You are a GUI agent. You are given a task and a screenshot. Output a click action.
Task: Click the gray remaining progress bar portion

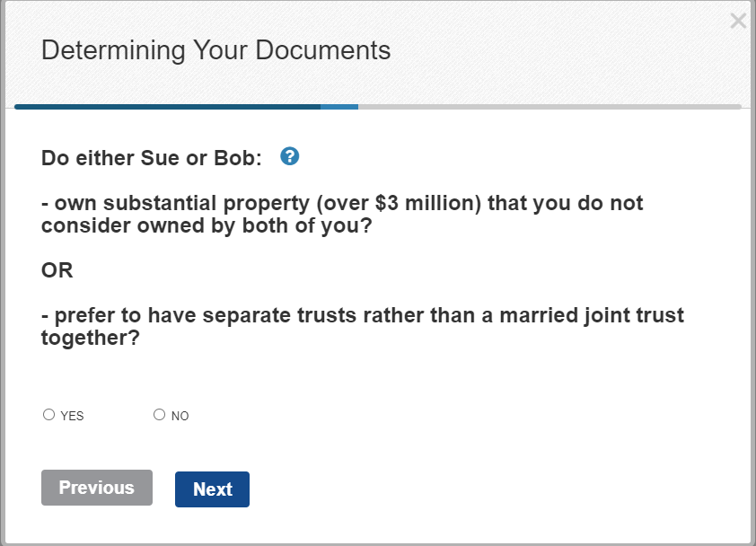click(549, 107)
